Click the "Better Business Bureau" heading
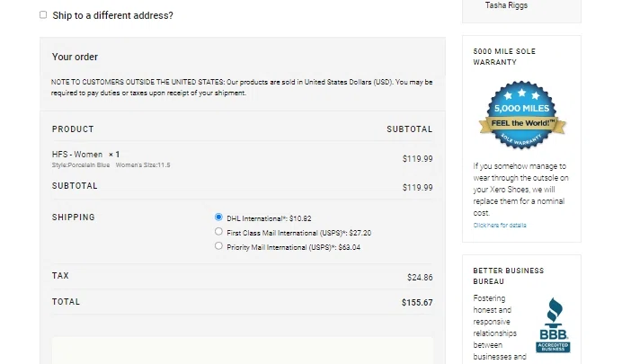 509,275
